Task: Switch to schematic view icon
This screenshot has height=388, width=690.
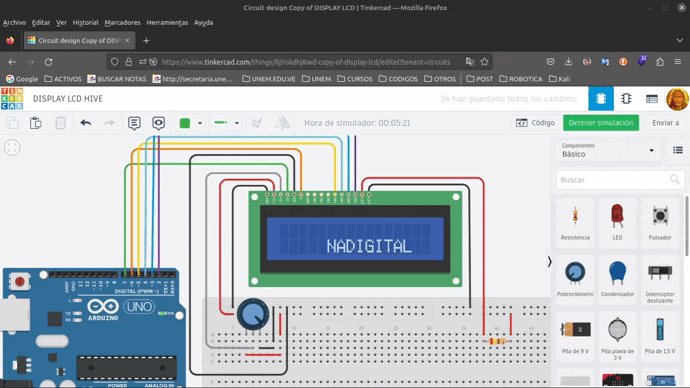Action: coord(626,99)
